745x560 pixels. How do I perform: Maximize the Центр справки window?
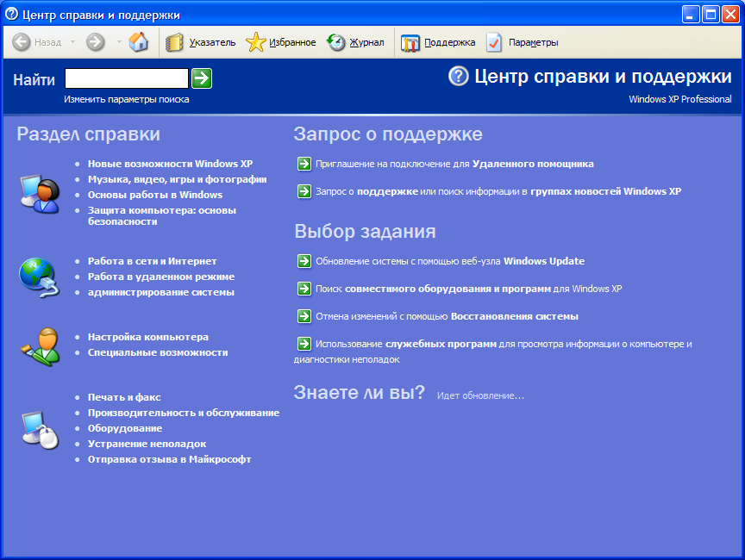click(711, 15)
